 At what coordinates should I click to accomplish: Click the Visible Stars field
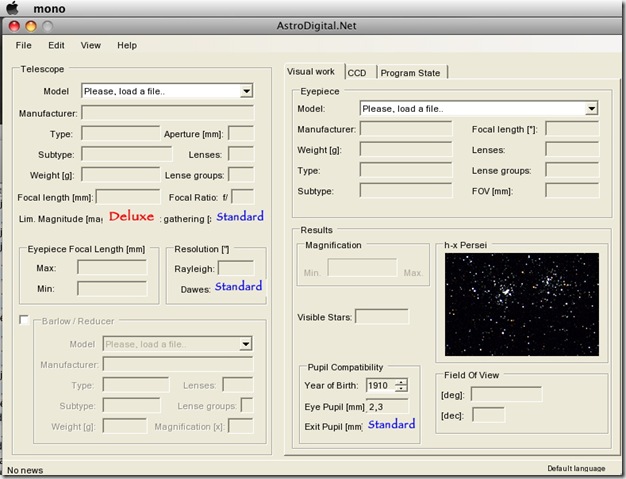[x=382, y=317]
